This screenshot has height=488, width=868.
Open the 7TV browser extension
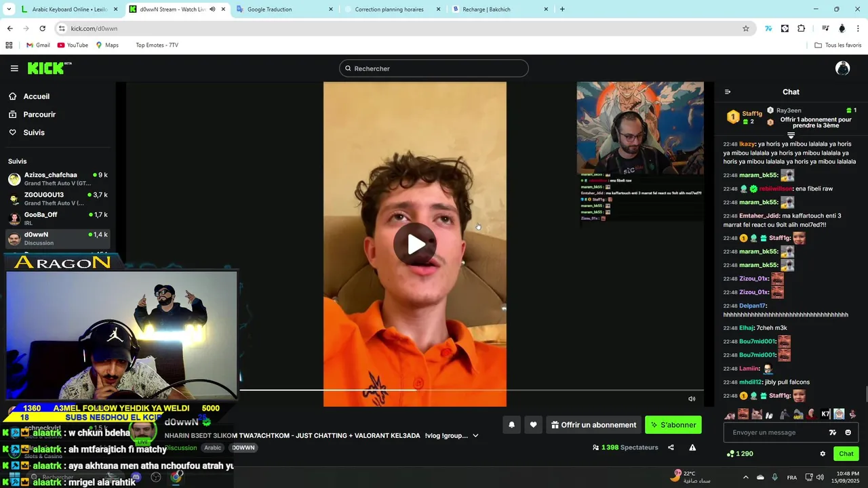768,28
